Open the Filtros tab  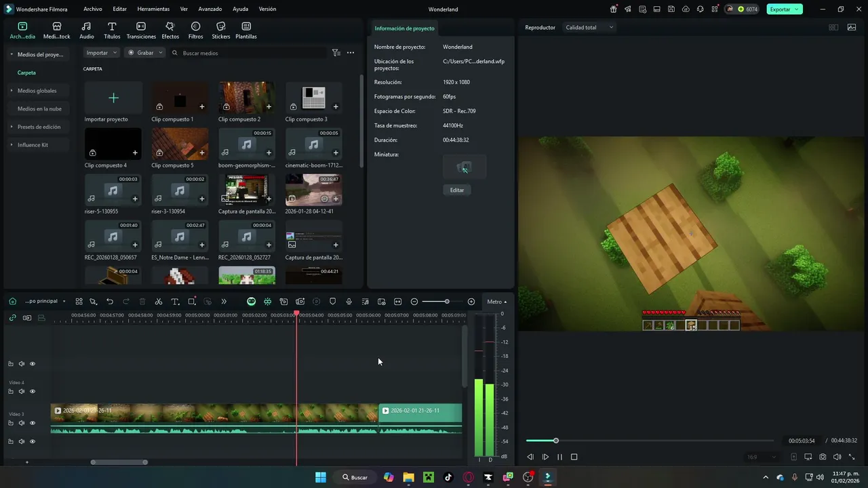(x=195, y=30)
